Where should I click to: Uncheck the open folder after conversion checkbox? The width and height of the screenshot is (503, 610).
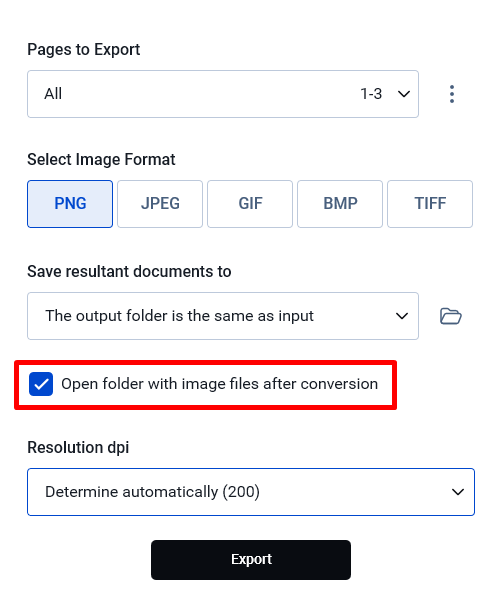(x=41, y=384)
